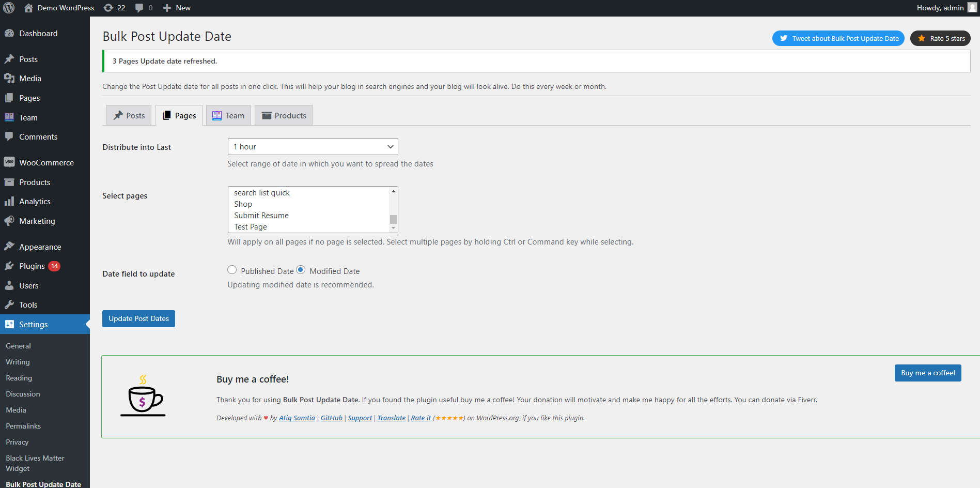Open the Rate it link
980x488 pixels.
pos(421,418)
